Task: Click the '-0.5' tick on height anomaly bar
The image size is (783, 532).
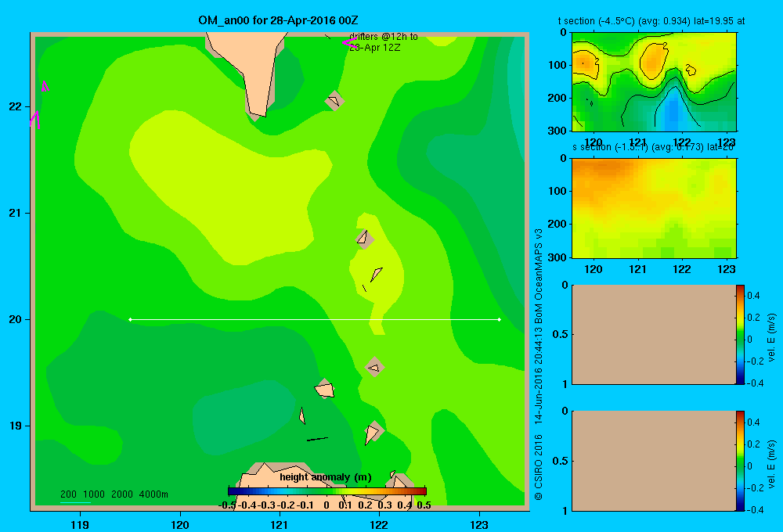Action: [x=228, y=505]
